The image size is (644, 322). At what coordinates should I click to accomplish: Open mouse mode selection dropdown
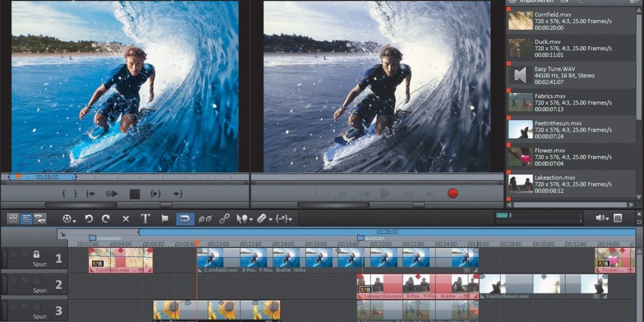click(x=243, y=219)
